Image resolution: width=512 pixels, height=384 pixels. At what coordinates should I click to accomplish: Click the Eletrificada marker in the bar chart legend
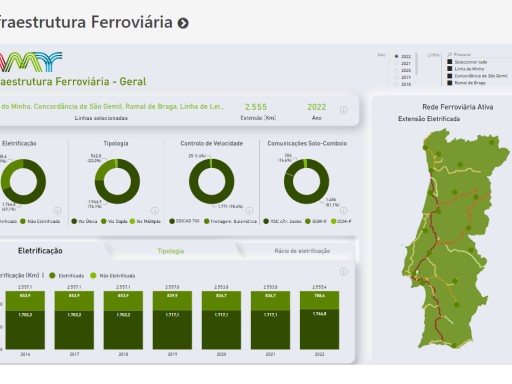52,275
